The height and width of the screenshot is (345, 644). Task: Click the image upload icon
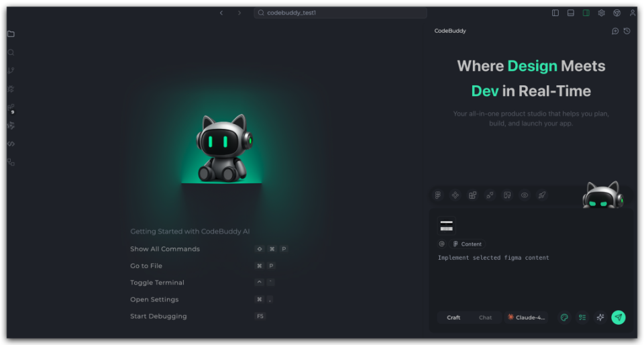(x=507, y=195)
